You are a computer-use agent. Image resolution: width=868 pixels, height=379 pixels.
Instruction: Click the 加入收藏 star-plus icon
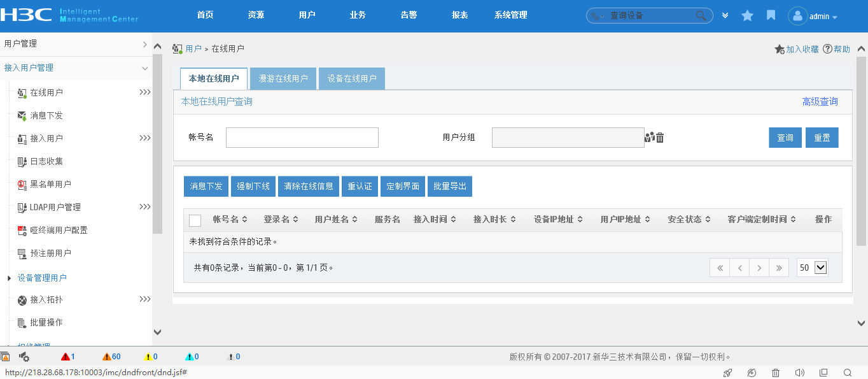780,49
